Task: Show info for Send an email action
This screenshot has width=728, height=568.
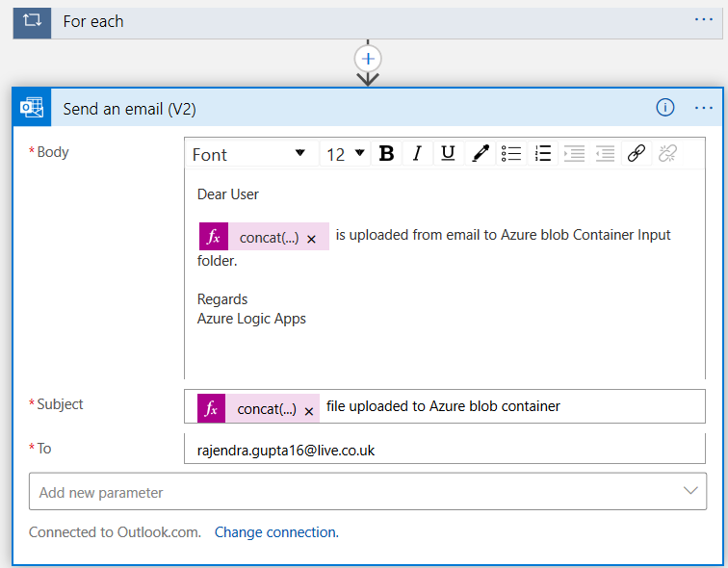Action: pyautogui.click(x=665, y=108)
